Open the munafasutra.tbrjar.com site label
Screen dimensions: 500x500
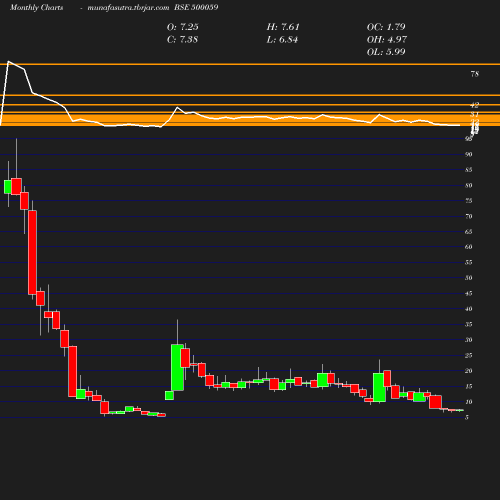(x=128, y=8)
